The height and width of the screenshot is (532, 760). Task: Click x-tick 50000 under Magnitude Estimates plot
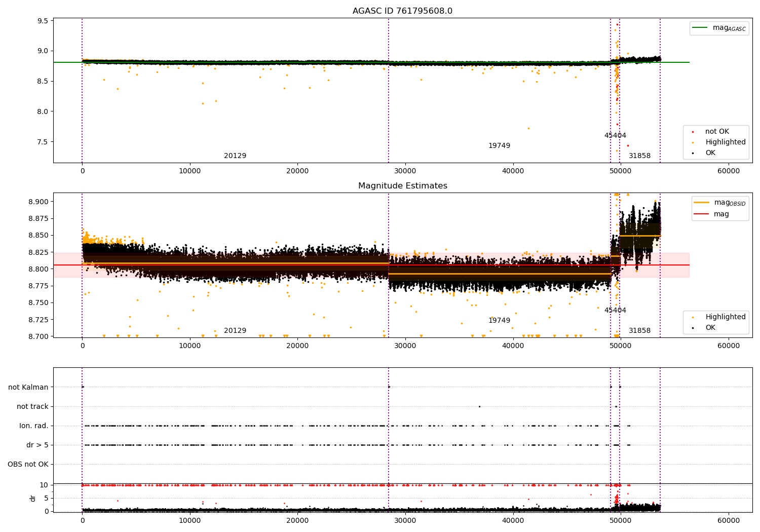tap(620, 346)
